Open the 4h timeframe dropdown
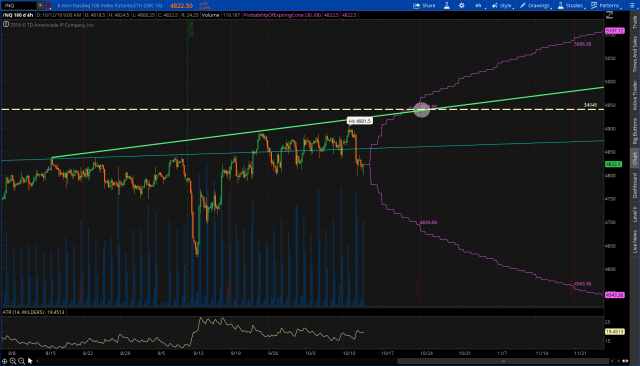 (479, 5)
